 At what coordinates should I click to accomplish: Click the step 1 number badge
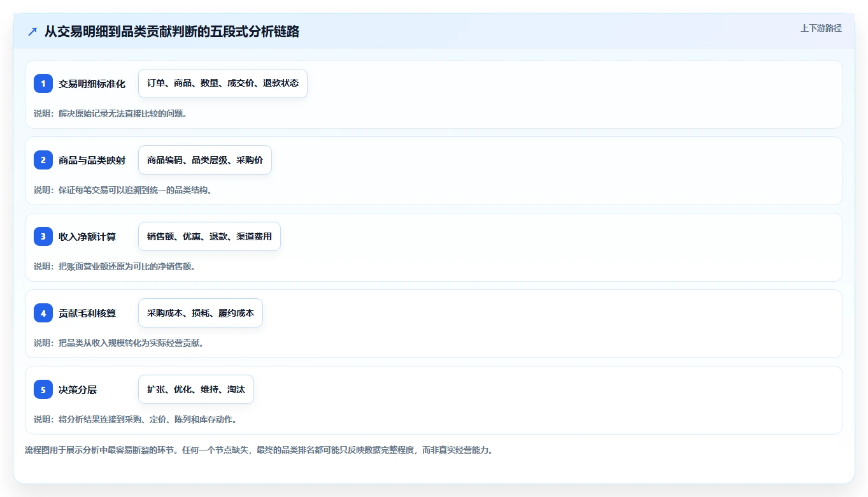pos(43,83)
